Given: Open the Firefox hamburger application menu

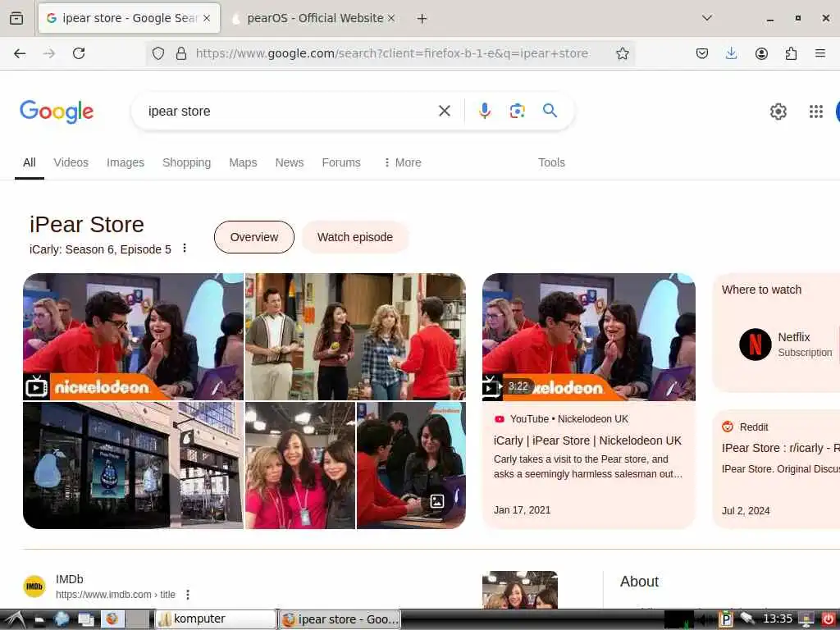Looking at the screenshot, I should (820, 53).
